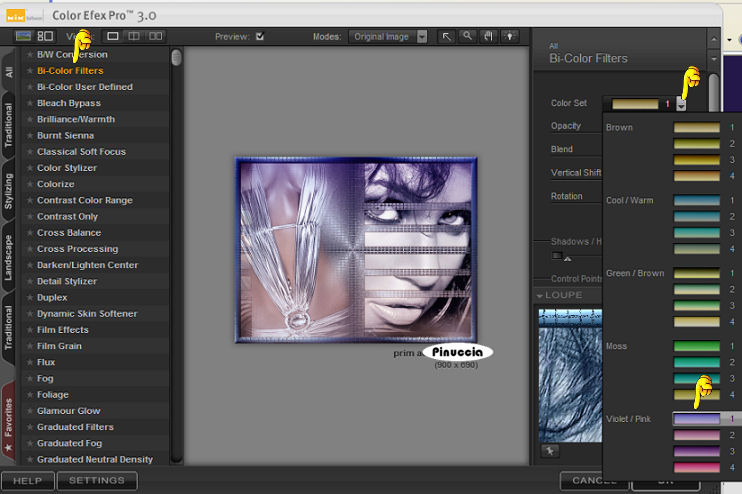Toggle favorite star for Colorize
742x494 pixels.
(x=30, y=184)
